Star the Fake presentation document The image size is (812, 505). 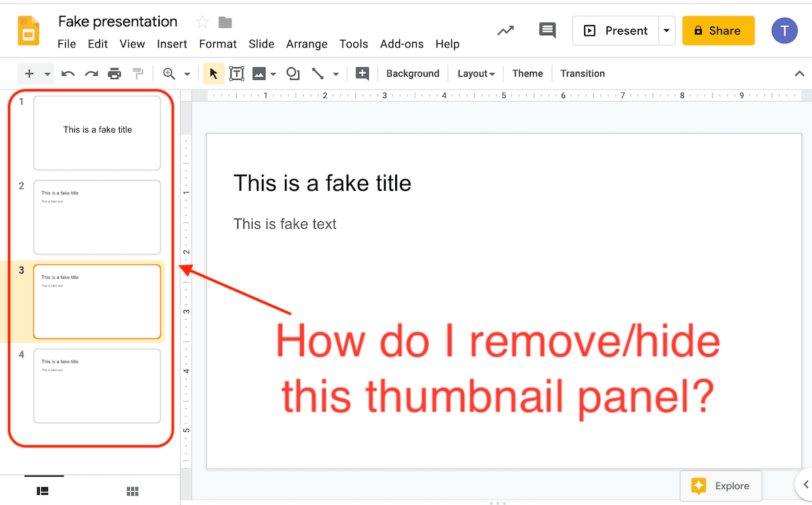point(202,22)
